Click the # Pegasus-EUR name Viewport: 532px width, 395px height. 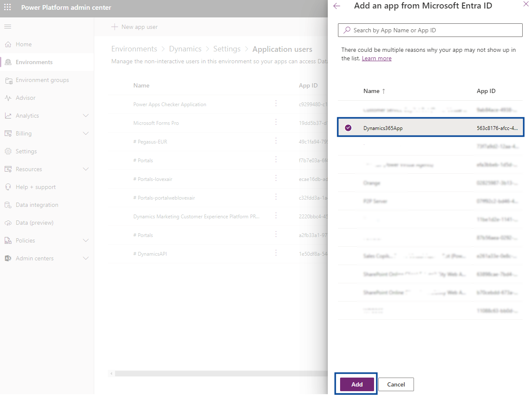pyautogui.click(x=150, y=142)
